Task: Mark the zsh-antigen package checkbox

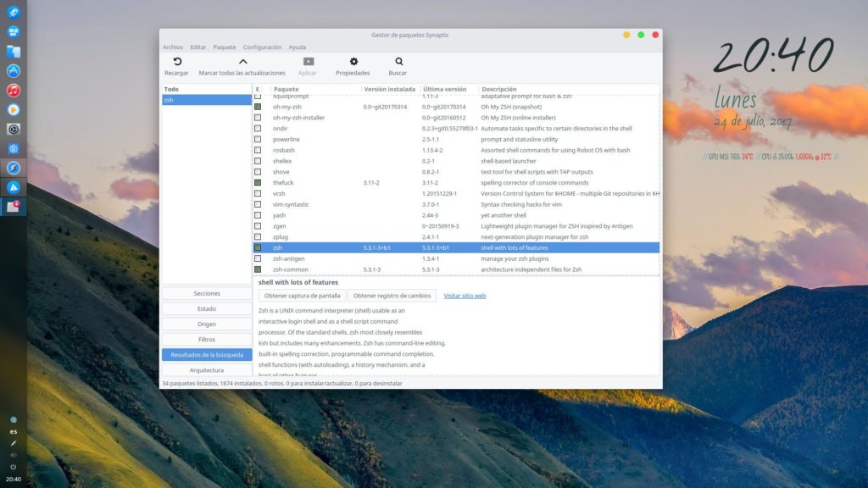Action: [258, 258]
